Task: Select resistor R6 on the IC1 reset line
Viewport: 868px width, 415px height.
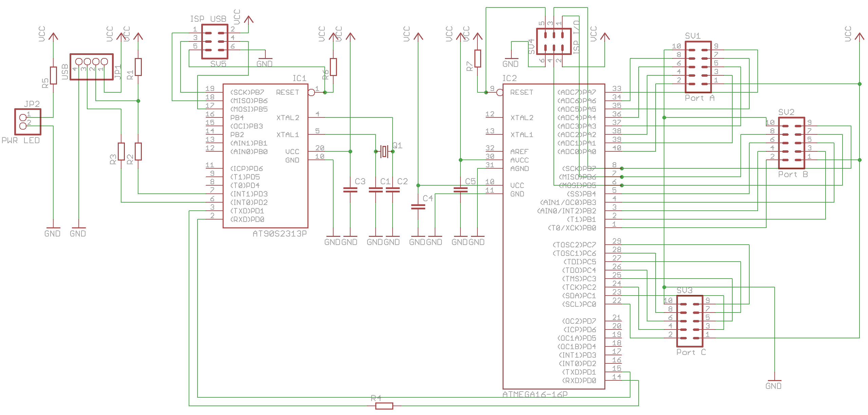Action: point(333,67)
